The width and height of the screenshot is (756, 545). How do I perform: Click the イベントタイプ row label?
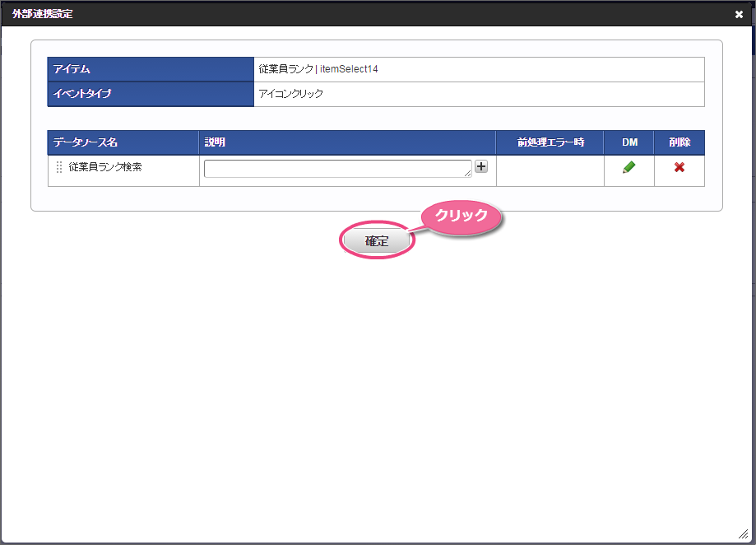(151, 94)
